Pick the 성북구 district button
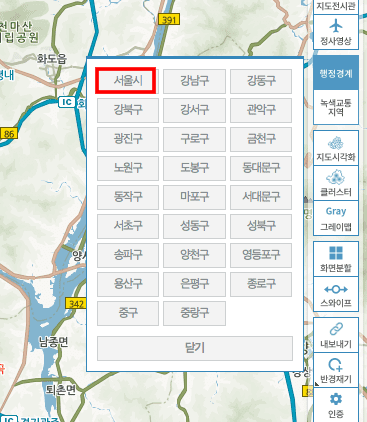This screenshot has width=367, height=422. point(261,226)
